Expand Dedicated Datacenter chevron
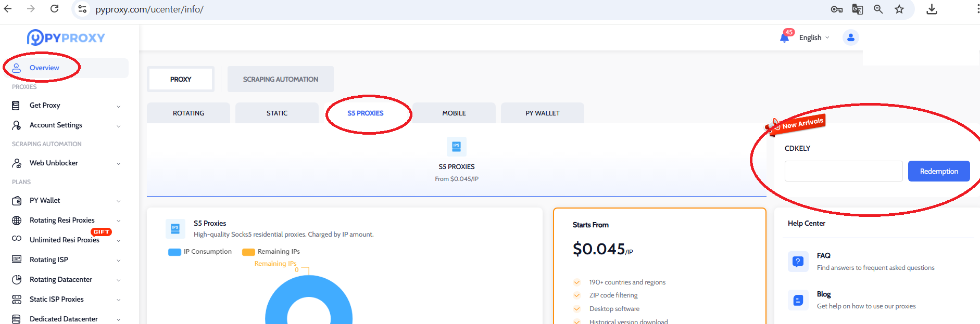The width and height of the screenshot is (980, 324). point(119,320)
